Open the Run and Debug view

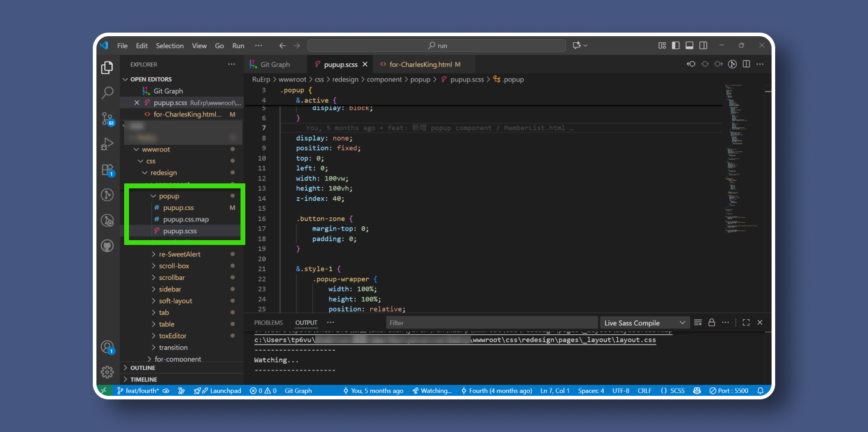pyautogui.click(x=107, y=144)
